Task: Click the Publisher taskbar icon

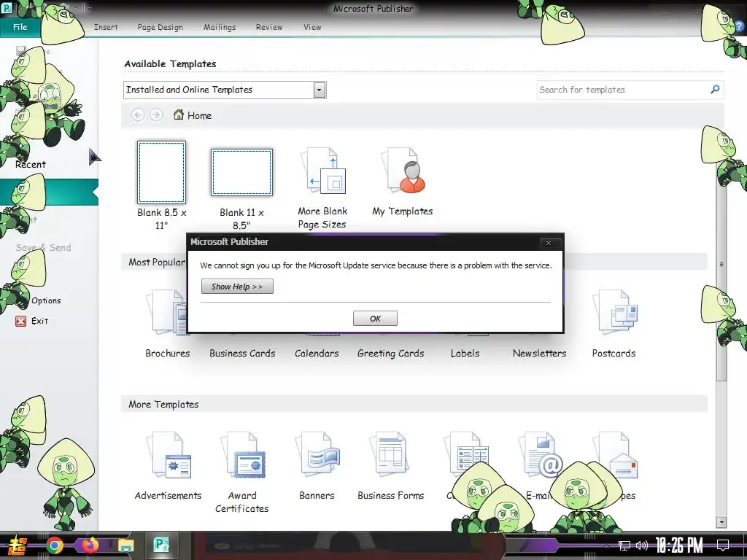Action: coord(161,545)
